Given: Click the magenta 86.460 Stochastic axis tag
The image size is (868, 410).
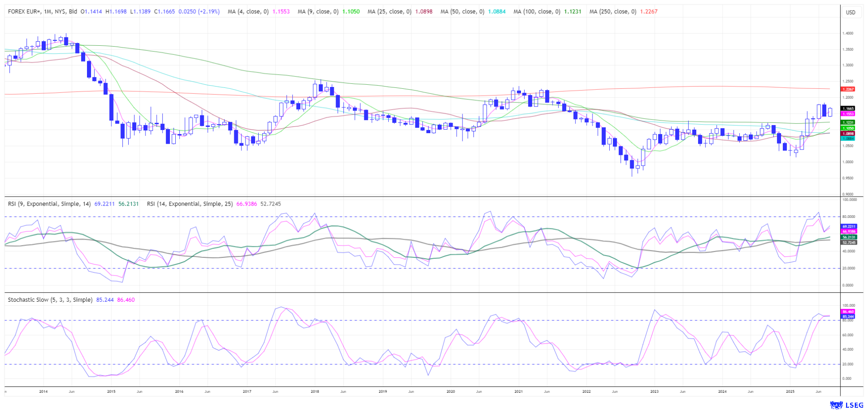Looking at the screenshot, I should click(848, 312).
